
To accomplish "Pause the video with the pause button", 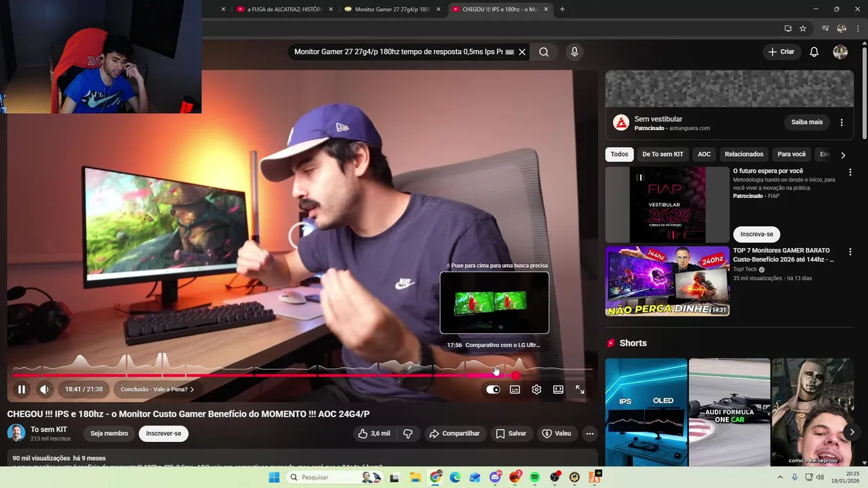I will point(22,390).
